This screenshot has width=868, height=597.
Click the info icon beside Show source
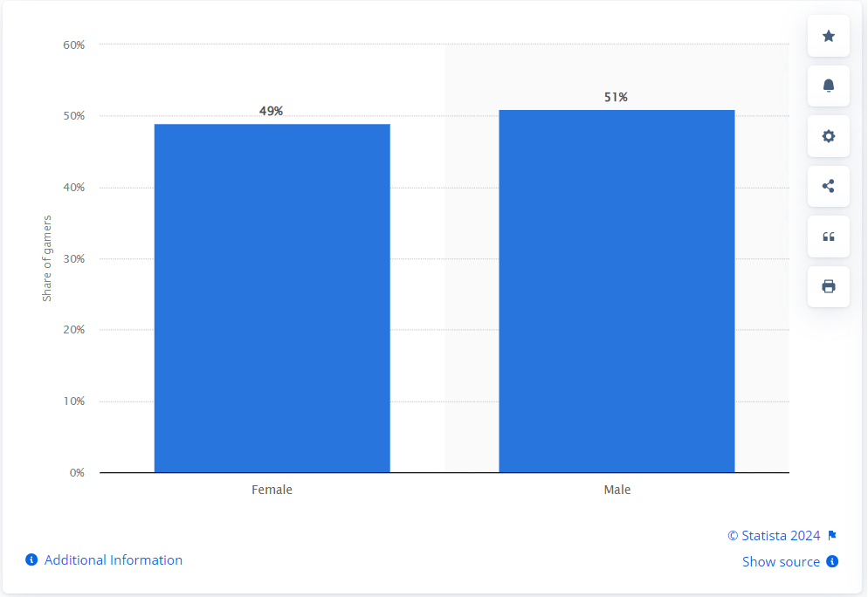click(832, 562)
